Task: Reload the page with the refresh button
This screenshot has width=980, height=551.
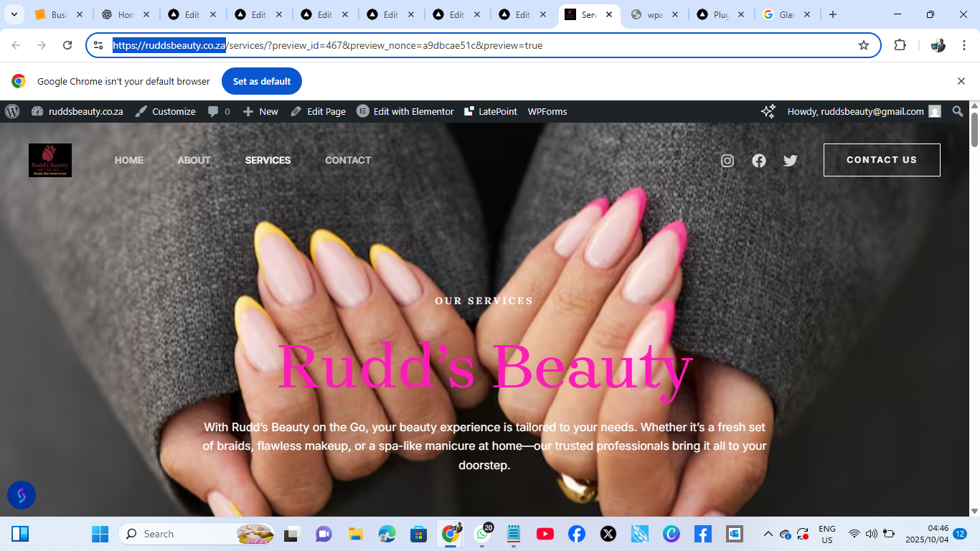Action: [67, 45]
